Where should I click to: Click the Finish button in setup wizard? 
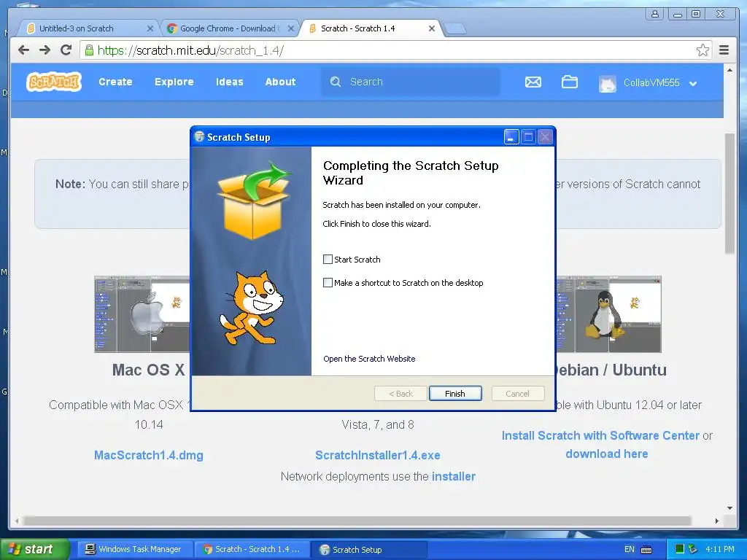[x=455, y=393]
